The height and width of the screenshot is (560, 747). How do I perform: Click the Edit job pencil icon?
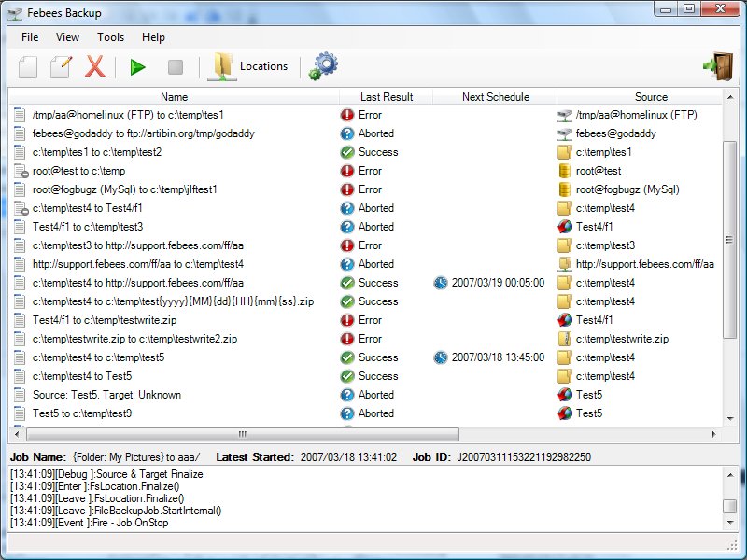(x=61, y=66)
